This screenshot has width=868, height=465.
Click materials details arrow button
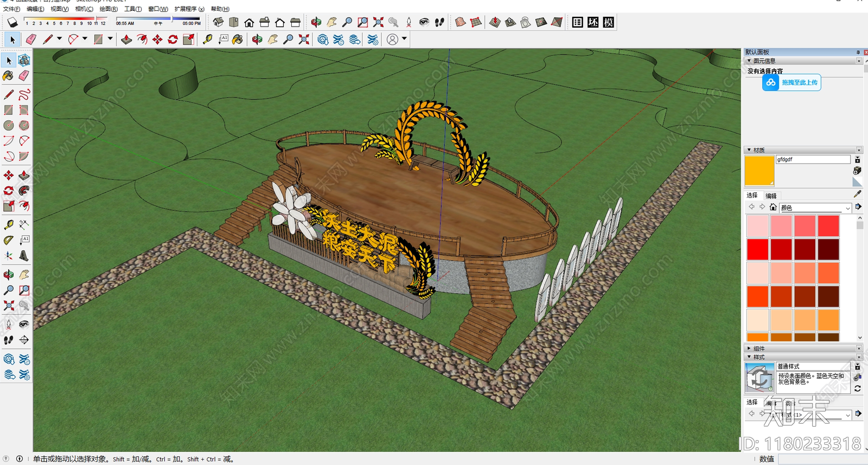[858, 207]
